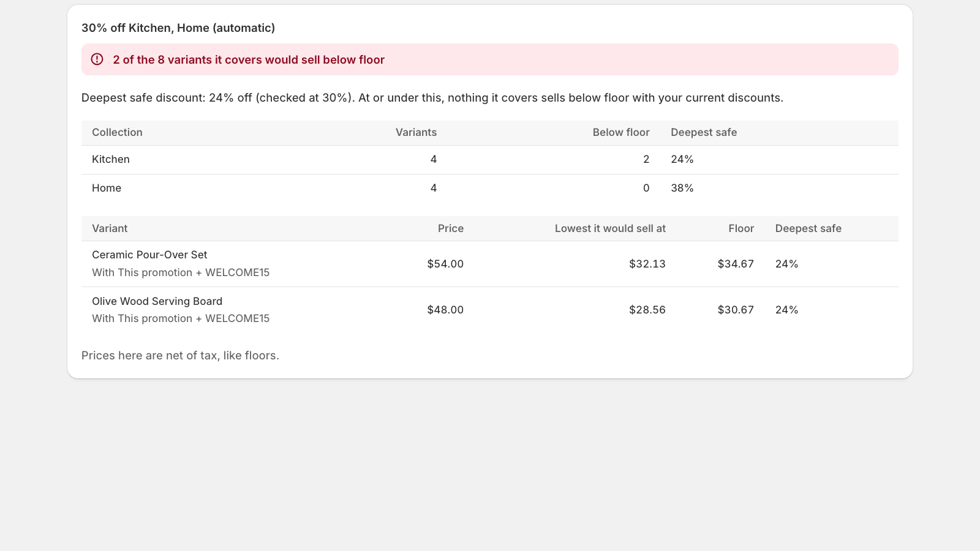
Task: Select the 'Home' collection row name
Action: pos(107,188)
